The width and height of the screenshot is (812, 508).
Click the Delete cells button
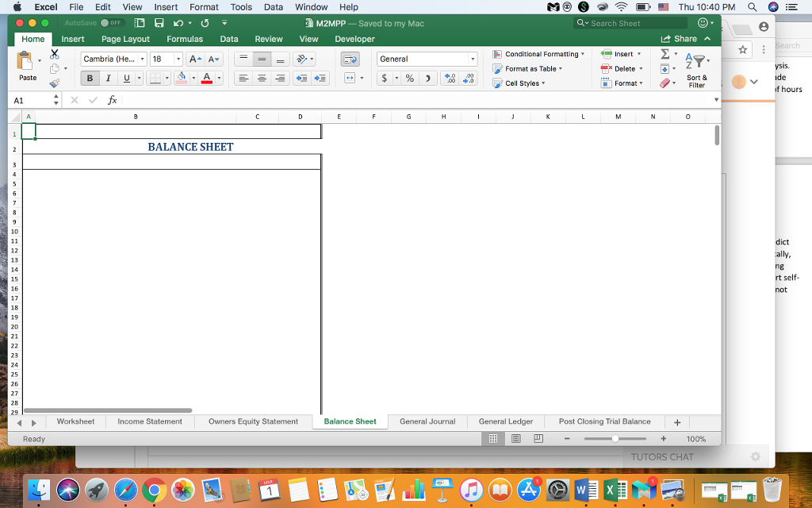click(x=622, y=68)
